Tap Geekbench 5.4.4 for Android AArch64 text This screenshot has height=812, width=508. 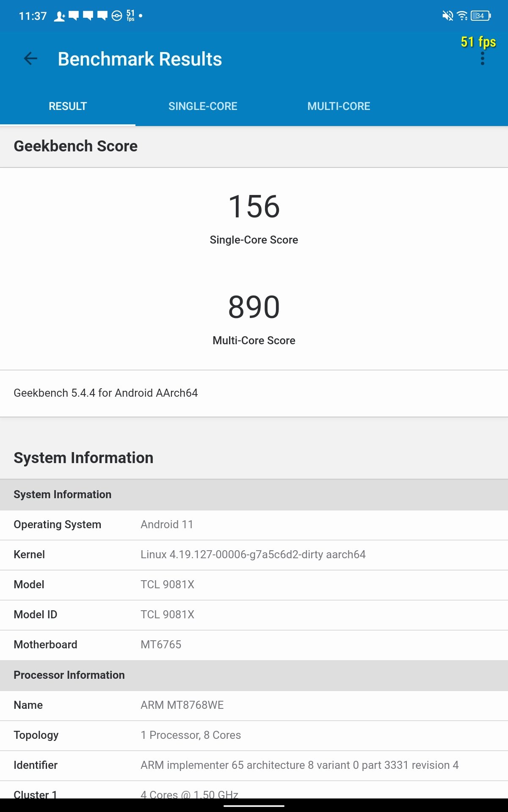[x=106, y=393]
